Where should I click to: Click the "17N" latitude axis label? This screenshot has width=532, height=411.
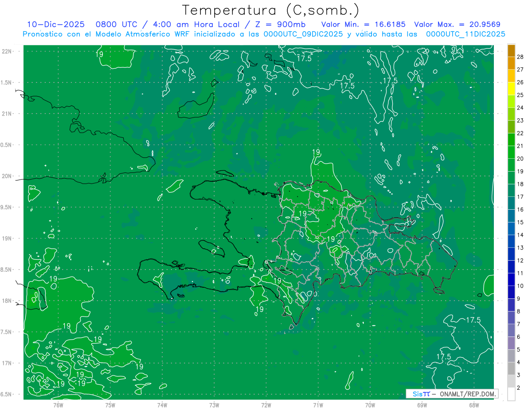tap(7, 363)
